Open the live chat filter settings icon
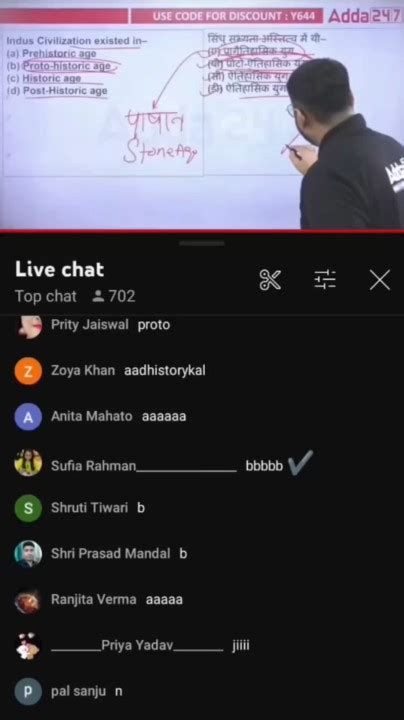Viewport: 404px width, 720px height. 325,280
